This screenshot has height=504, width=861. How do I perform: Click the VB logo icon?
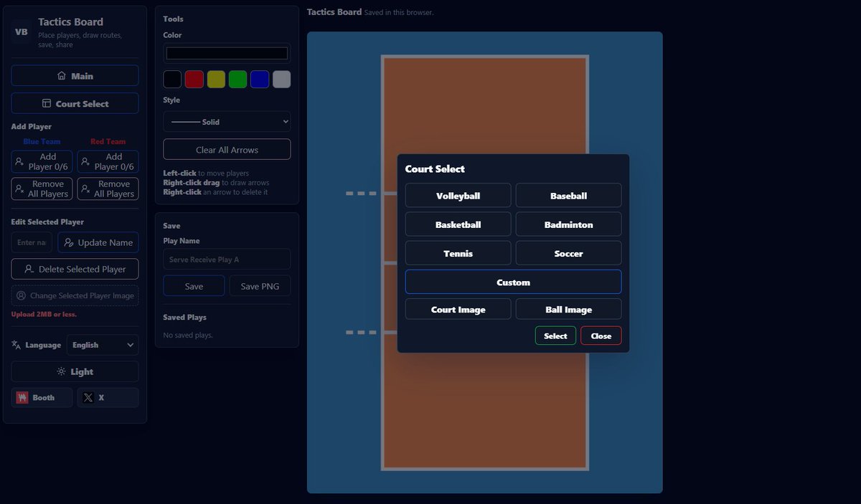pyautogui.click(x=22, y=32)
